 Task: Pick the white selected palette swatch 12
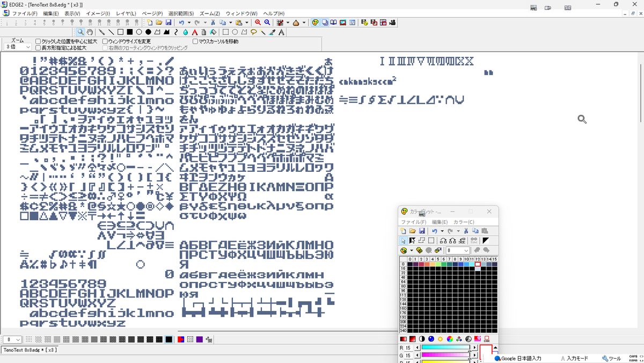coord(478,264)
